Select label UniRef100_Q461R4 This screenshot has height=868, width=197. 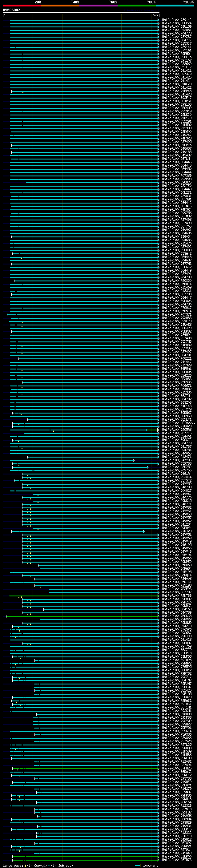177,474
